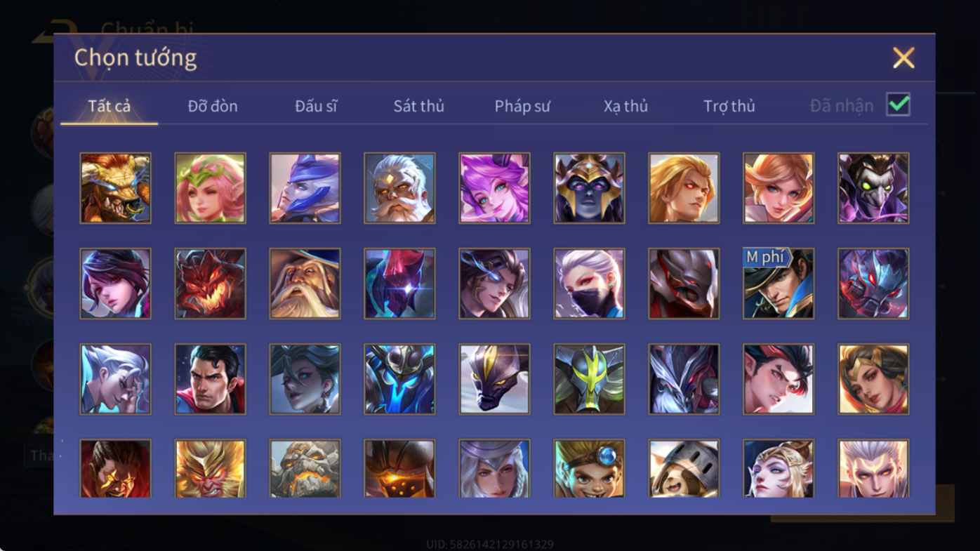Screen dimensions: 980x551
Task: Switch to the 'Trợ thủ' tab
Action: pyautogui.click(x=729, y=106)
